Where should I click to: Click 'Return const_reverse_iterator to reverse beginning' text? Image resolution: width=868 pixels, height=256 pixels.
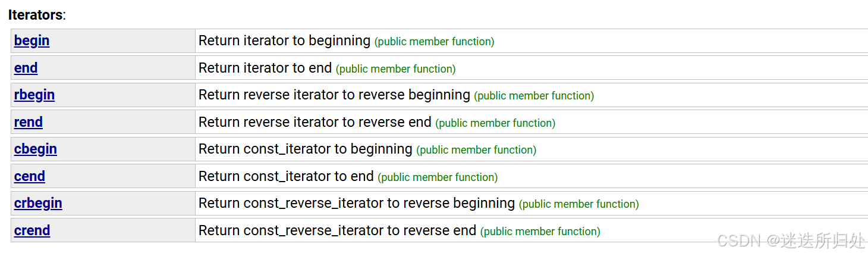[357, 204]
